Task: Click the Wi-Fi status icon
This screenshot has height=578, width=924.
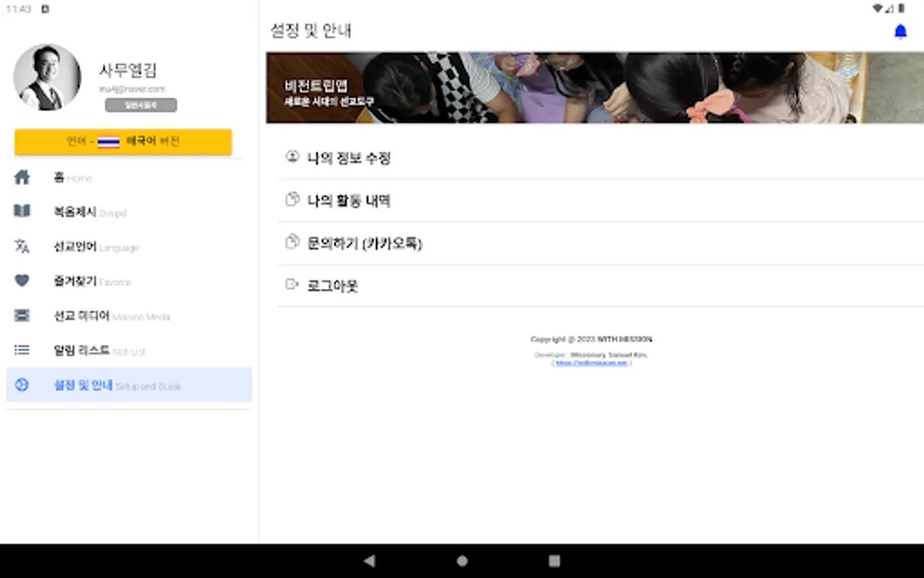Action: [x=878, y=8]
